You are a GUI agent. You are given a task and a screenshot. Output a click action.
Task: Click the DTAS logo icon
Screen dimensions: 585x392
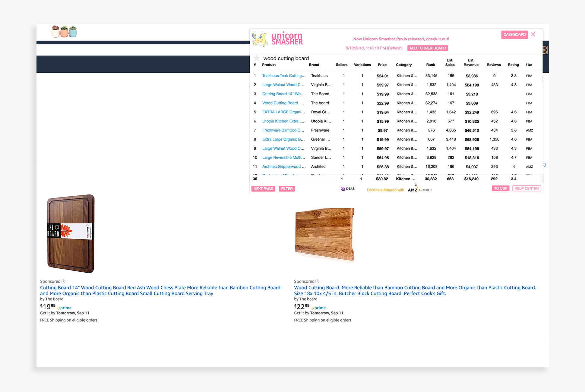click(348, 189)
